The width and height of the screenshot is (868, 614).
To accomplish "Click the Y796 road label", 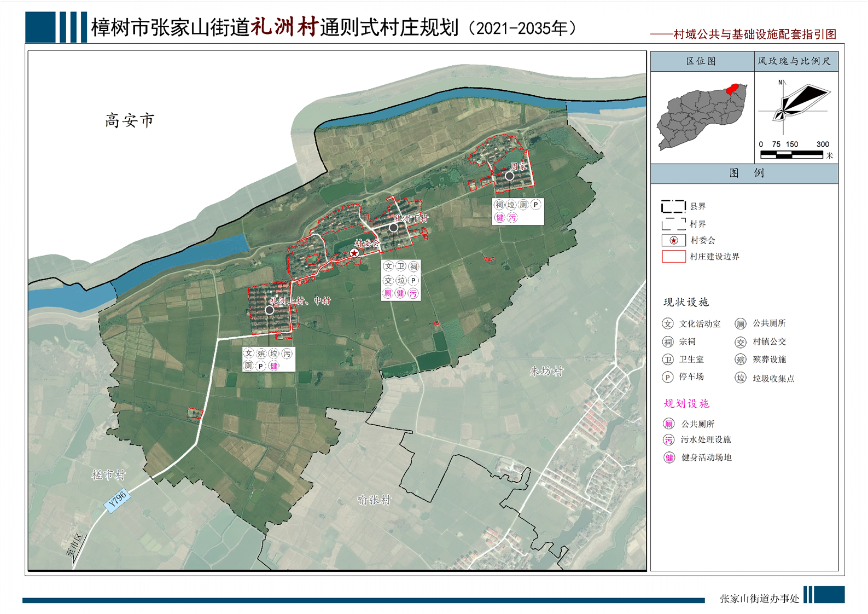I will [118, 499].
